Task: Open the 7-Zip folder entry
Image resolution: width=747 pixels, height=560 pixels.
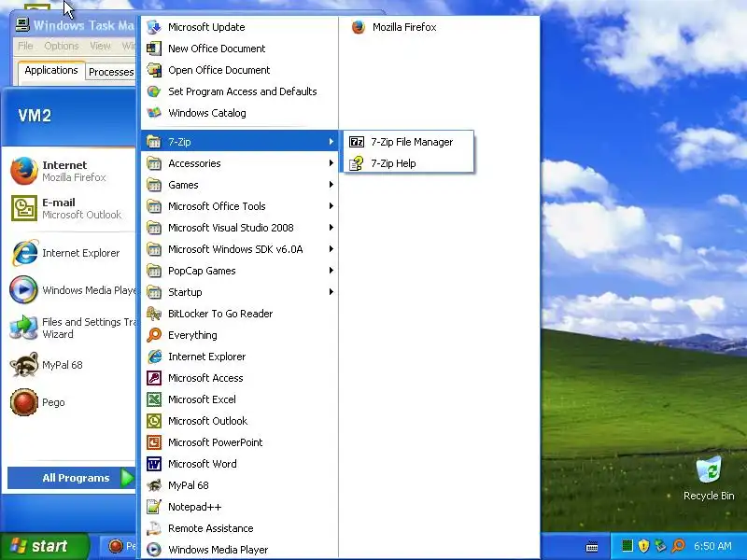Action: tap(240, 142)
